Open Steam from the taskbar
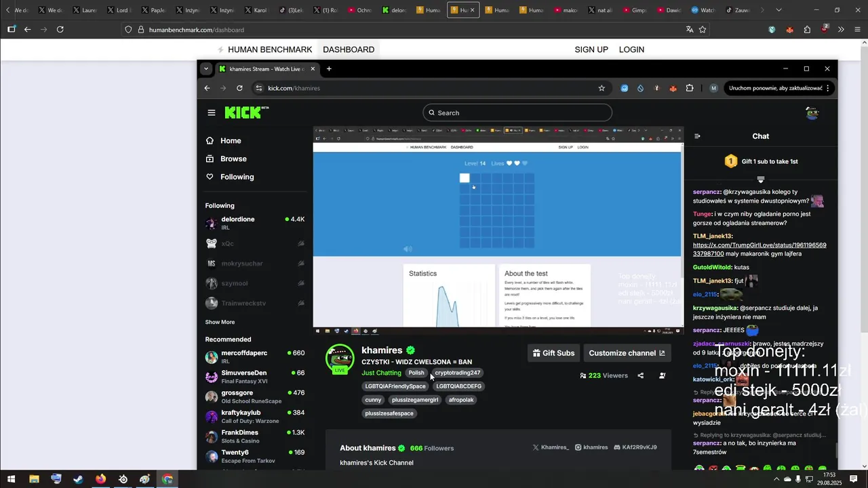The height and width of the screenshot is (488, 868). 79,479
